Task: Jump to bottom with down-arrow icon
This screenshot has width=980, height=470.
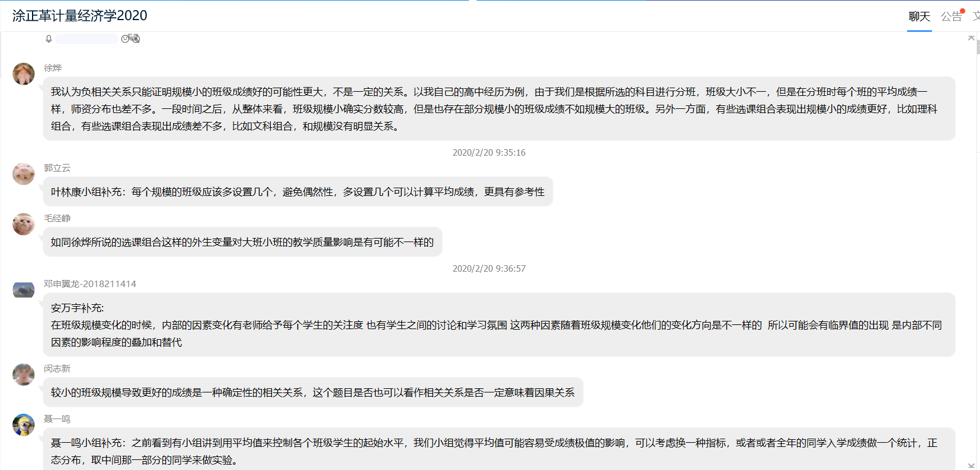Action: (x=971, y=465)
